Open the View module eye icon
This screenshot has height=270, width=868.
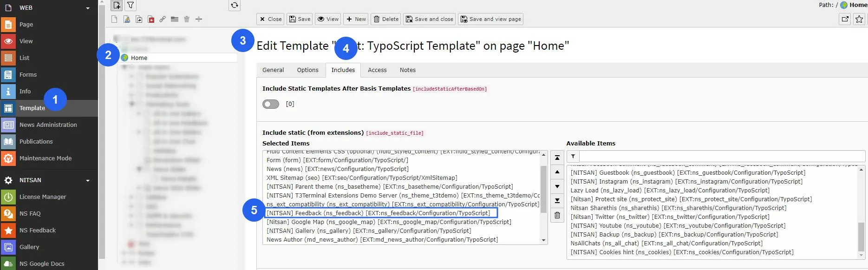coord(8,41)
